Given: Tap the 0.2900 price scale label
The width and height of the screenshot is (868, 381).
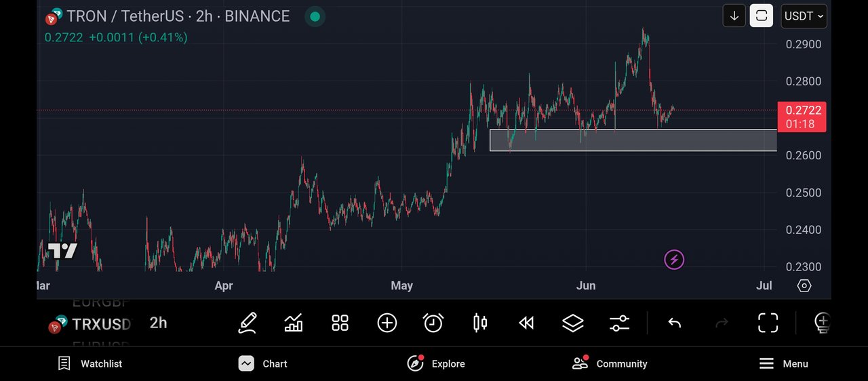Looking at the screenshot, I should 804,45.
